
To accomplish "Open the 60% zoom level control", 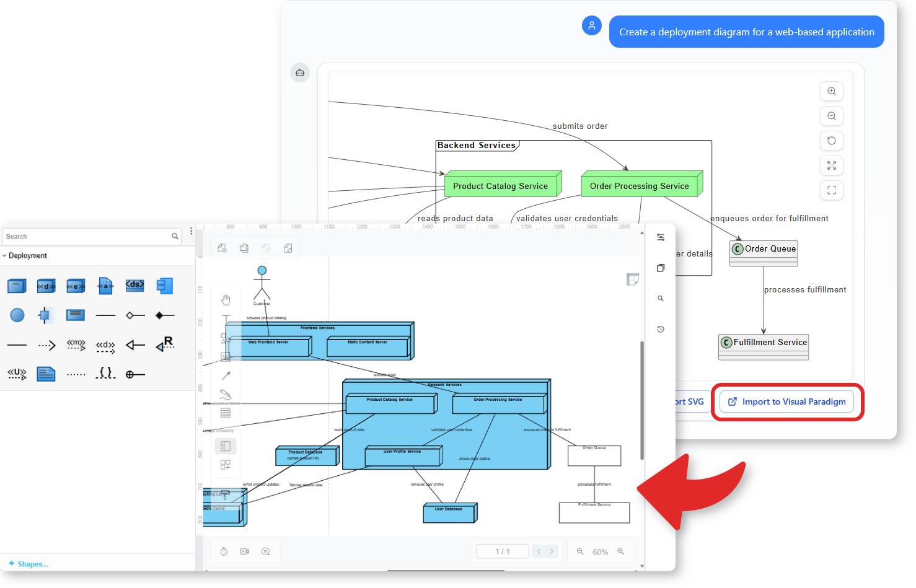I will [x=600, y=551].
